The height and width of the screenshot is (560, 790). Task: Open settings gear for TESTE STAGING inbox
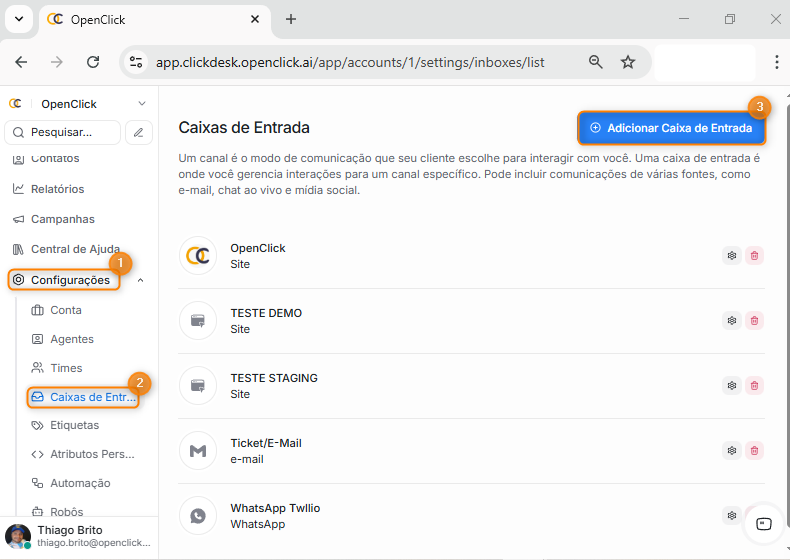(732, 386)
